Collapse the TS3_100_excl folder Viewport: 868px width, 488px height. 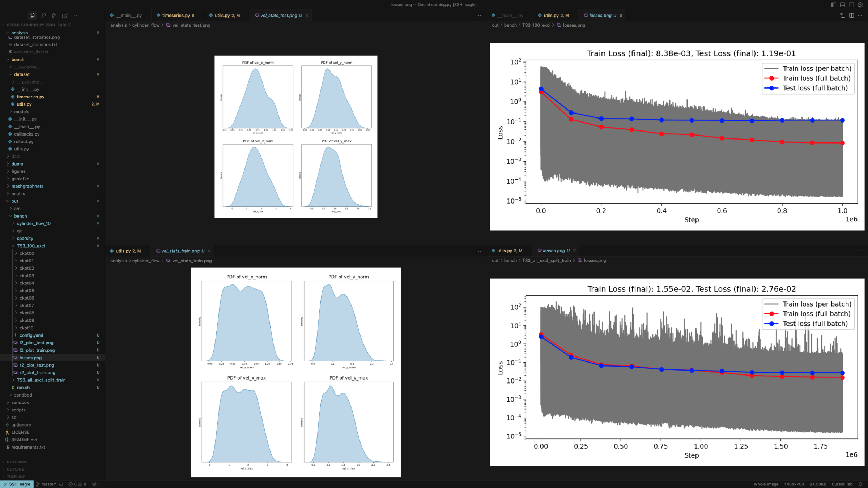coord(31,246)
